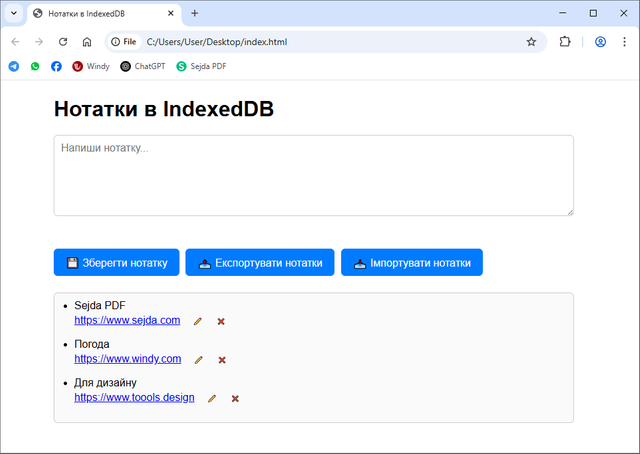Edit the Sejda PDF note with pencil icon

[198, 321]
